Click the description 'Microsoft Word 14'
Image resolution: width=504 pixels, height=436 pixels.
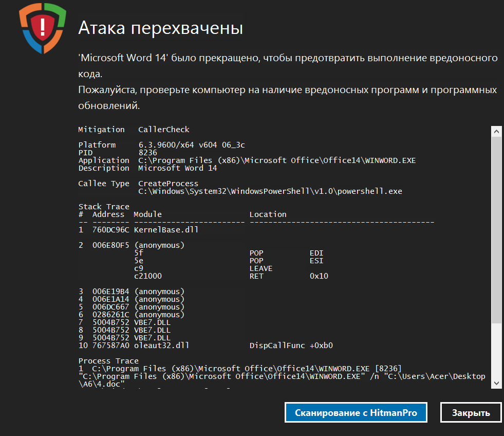coord(177,168)
